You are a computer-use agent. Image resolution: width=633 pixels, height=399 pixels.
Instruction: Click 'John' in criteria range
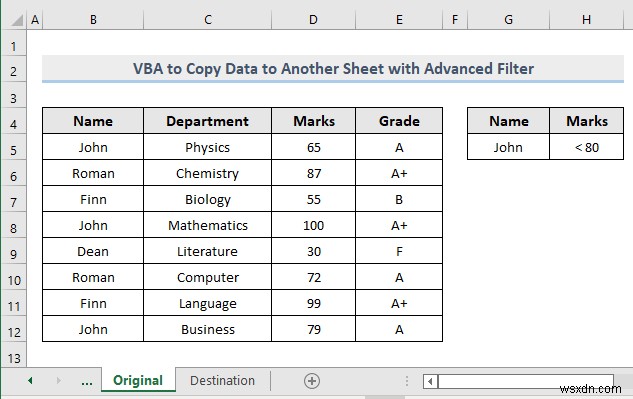[x=509, y=147]
